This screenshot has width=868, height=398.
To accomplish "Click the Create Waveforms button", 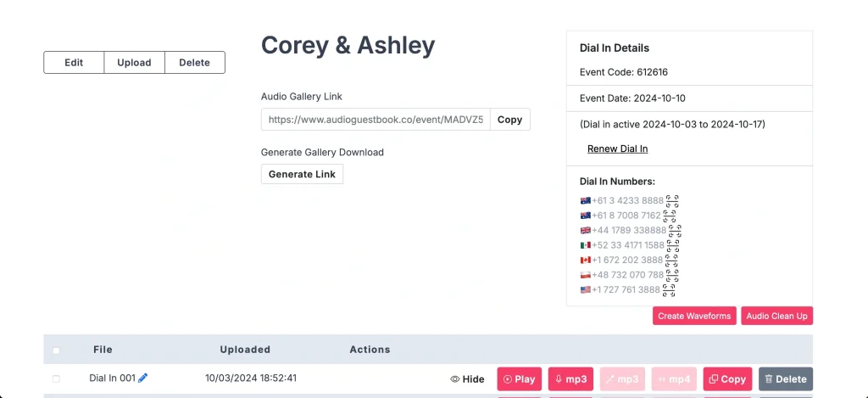I will [694, 317].
